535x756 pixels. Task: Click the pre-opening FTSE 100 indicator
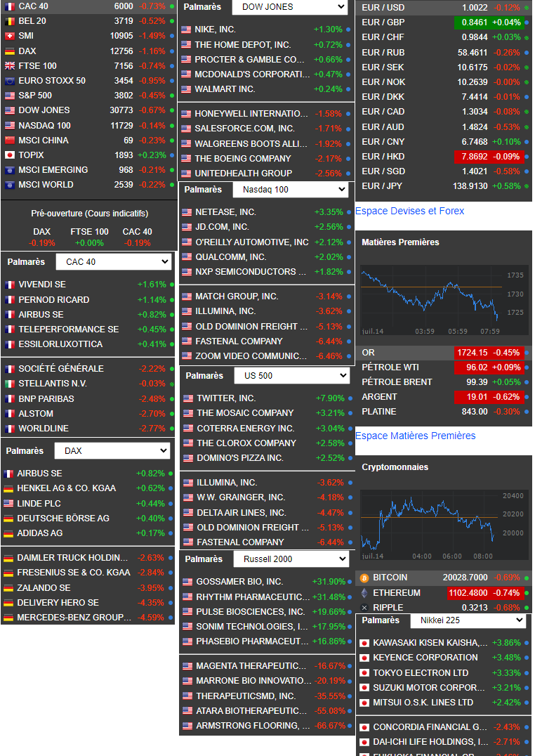coord(89,237)
